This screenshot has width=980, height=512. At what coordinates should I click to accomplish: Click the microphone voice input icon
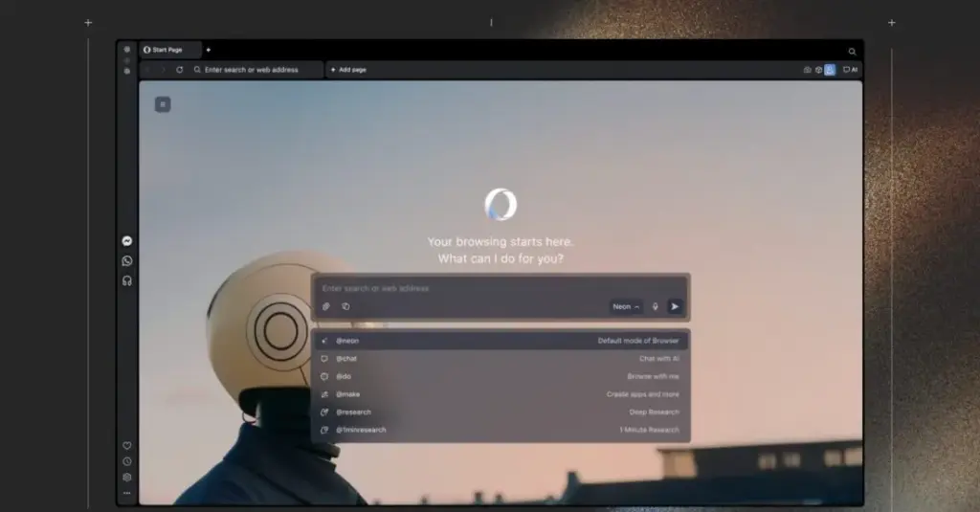[656, 306]
